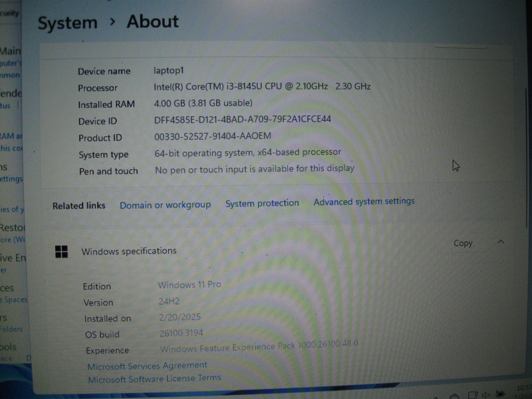The width and height of the screenshot is (532, 399).
Task: Select the RAM value "4.00 GB (3.81 GB usable)"
Action: click(x=203, y=103)
